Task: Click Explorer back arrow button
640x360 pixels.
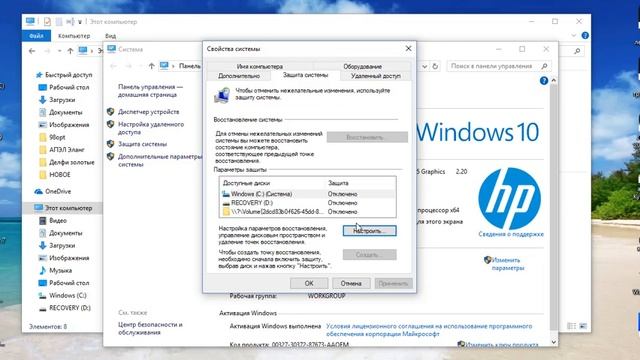Action: pyautogui.click(x=32, y=51)
